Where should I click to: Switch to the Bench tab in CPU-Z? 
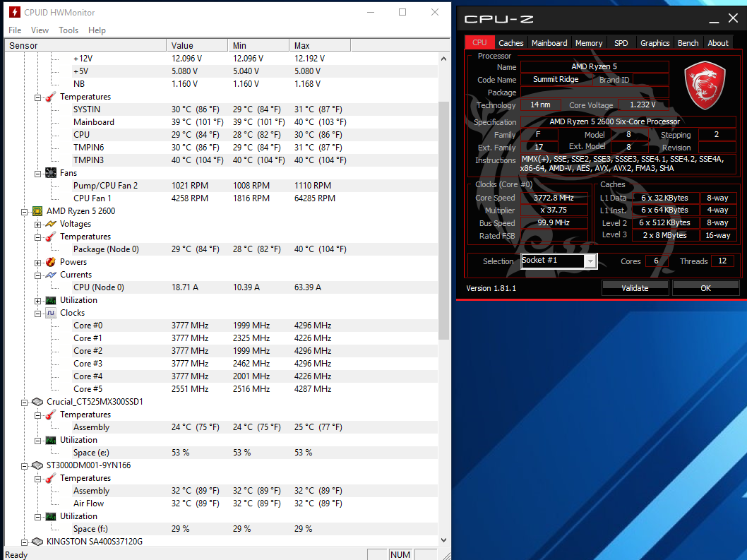[x=688, y=43]
